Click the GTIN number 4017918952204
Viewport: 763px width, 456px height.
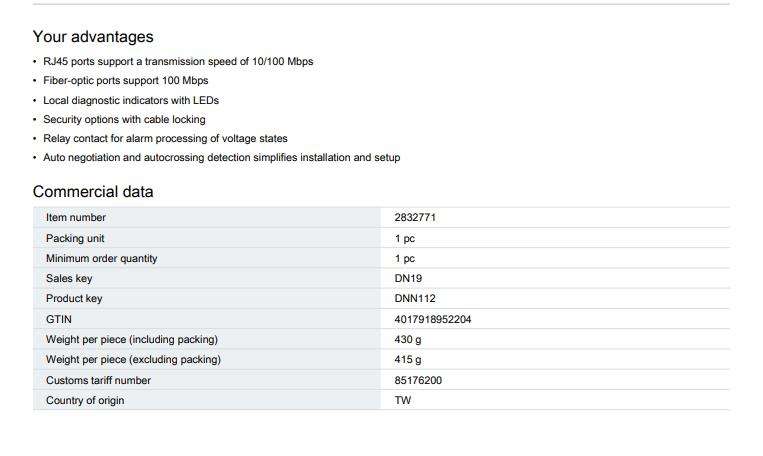[433, 319]
